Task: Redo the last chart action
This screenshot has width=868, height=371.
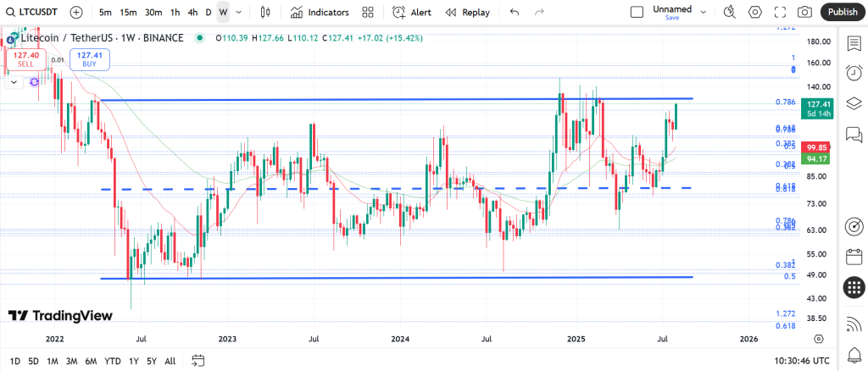Action: (540, 12)
